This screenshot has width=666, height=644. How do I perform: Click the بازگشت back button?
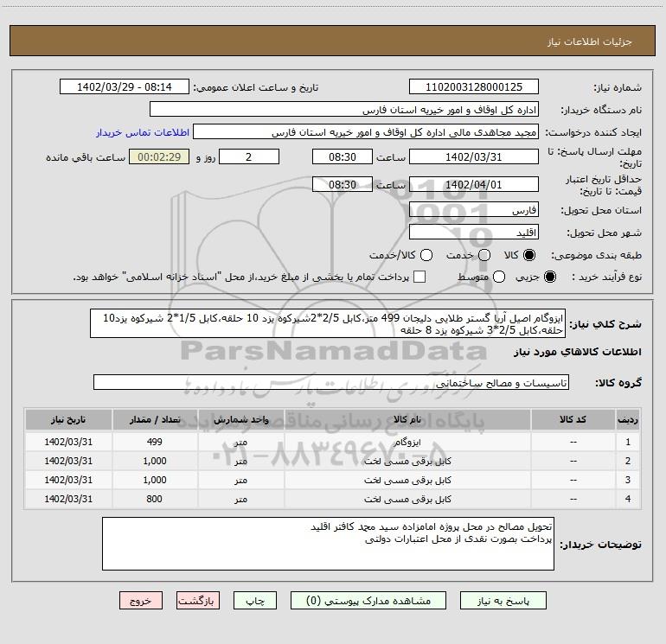[x=198, y=601]
